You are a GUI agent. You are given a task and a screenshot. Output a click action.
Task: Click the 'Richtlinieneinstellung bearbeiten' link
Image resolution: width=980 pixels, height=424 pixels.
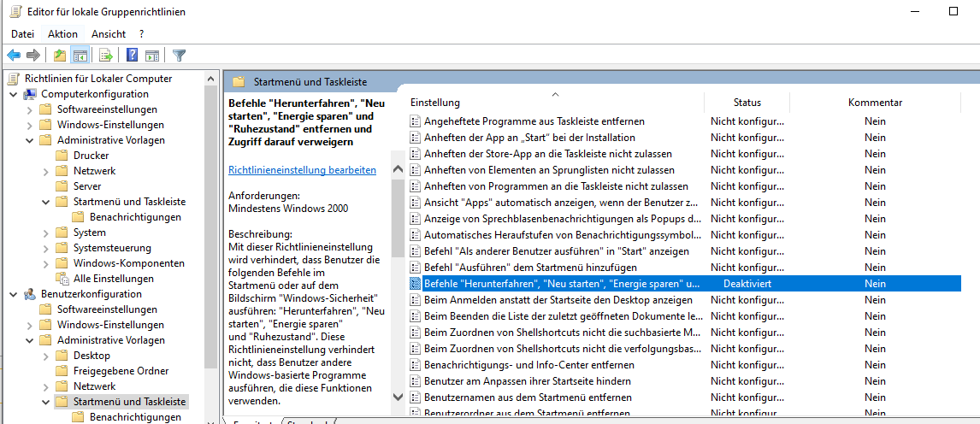point(302,170)
